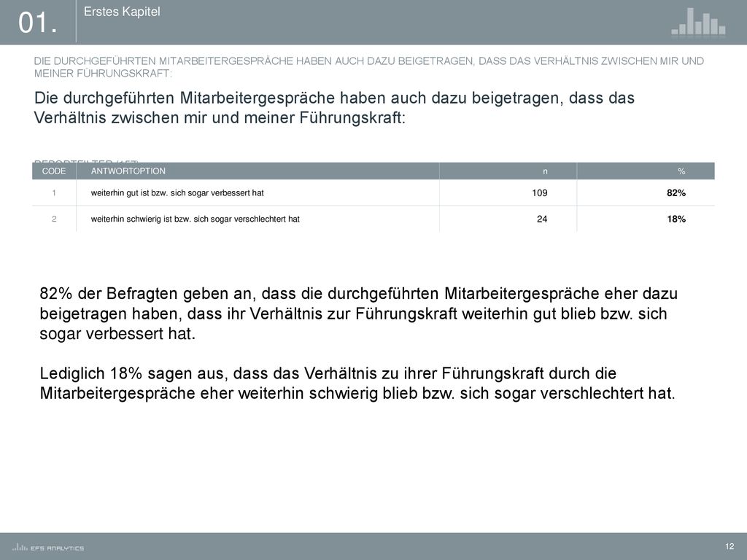This screenshot has width=747, height=560.
Task: Select code cell '2' in the table
Action: pos(54,219)
